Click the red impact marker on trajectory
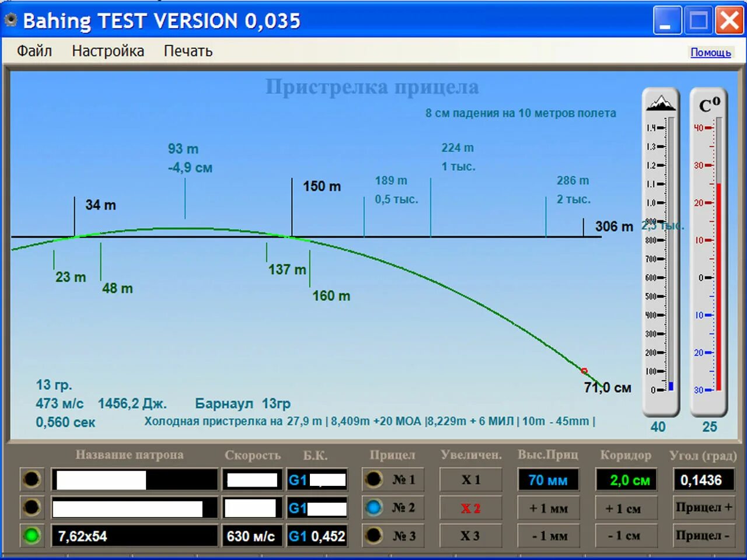Viewport: 747px width, 560px height. (x=584, y=370)
